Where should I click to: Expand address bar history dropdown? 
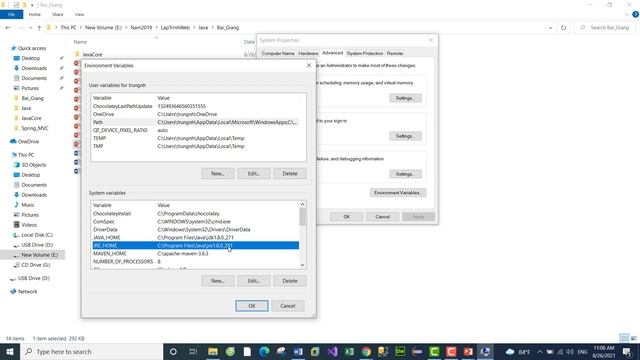click(x=550, y=27)
